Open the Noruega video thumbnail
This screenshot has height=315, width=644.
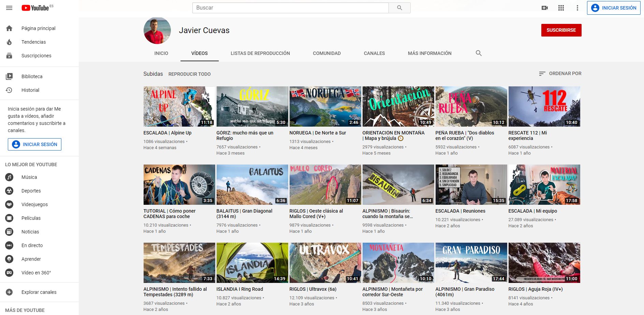(x=325, y=106)
